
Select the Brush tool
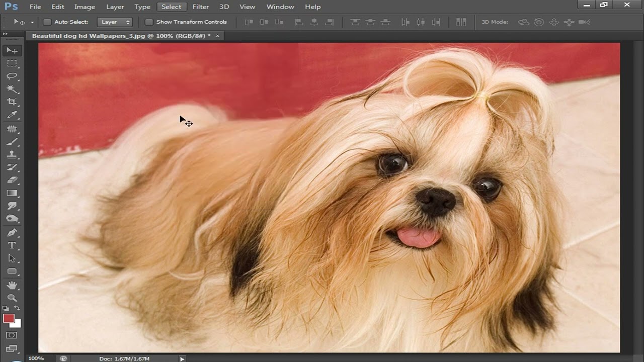pyautogui.click(x=12, y=142)
